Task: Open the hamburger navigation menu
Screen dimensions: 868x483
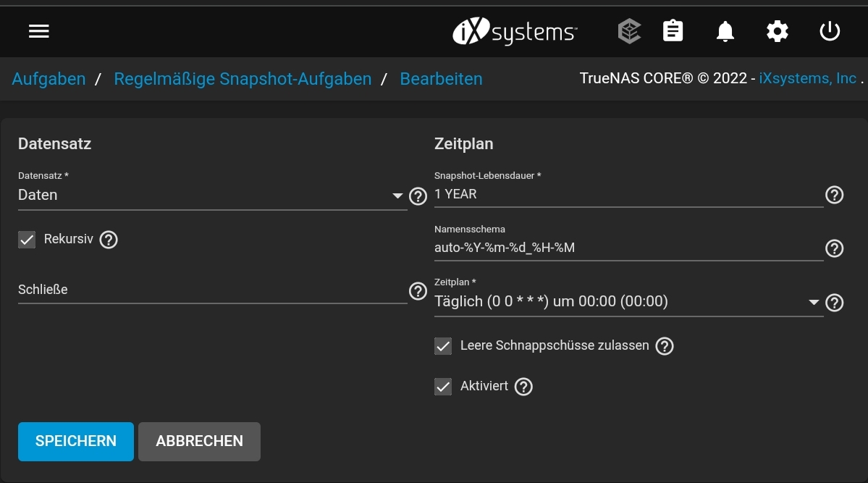Action: 39,31
